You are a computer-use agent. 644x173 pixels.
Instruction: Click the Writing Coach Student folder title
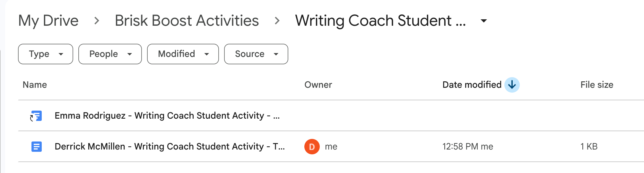tap(380, 21)
